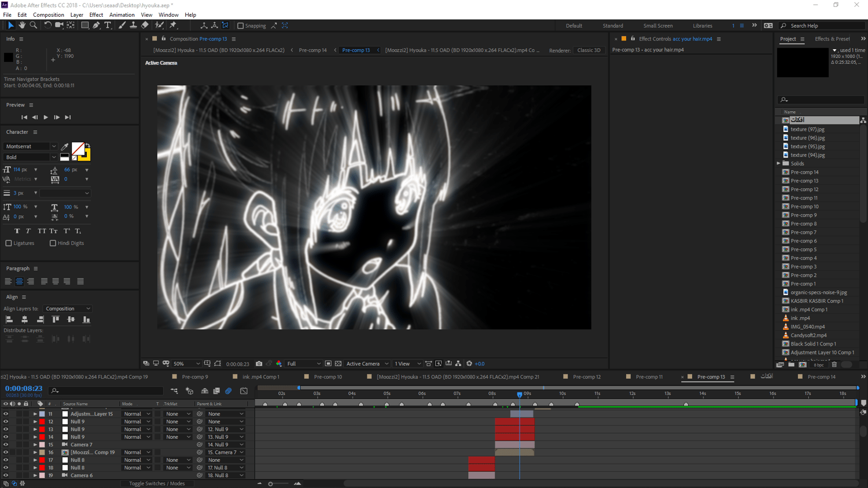Image resolution: width=868 pixels, height=488 pixels.
Task: Select the Brush tool
Action: 122,25
